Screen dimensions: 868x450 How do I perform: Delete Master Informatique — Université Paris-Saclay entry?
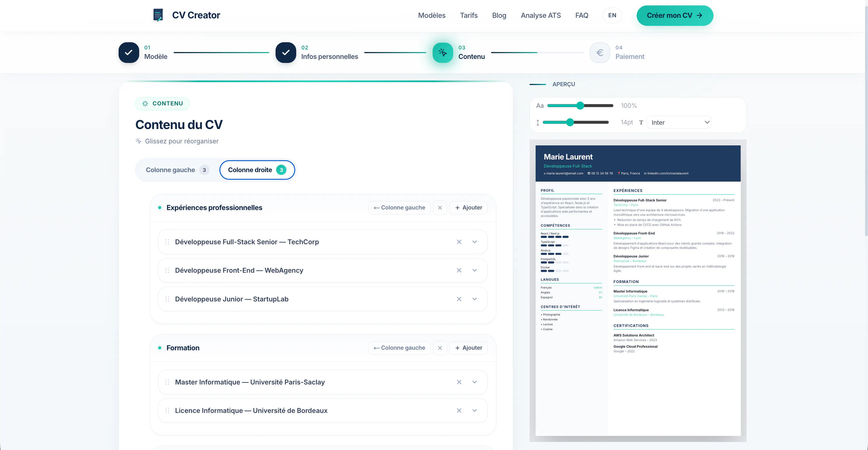point(459,382)
